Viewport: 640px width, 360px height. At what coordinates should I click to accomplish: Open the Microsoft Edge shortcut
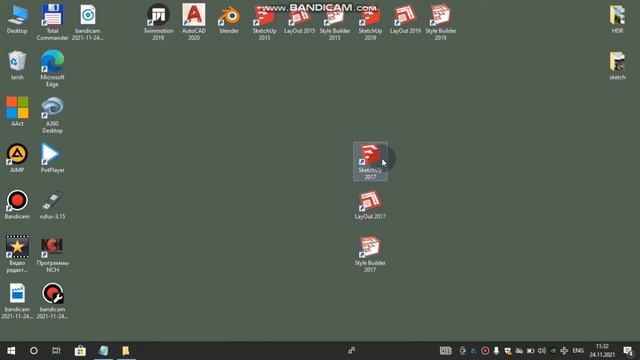52,69
